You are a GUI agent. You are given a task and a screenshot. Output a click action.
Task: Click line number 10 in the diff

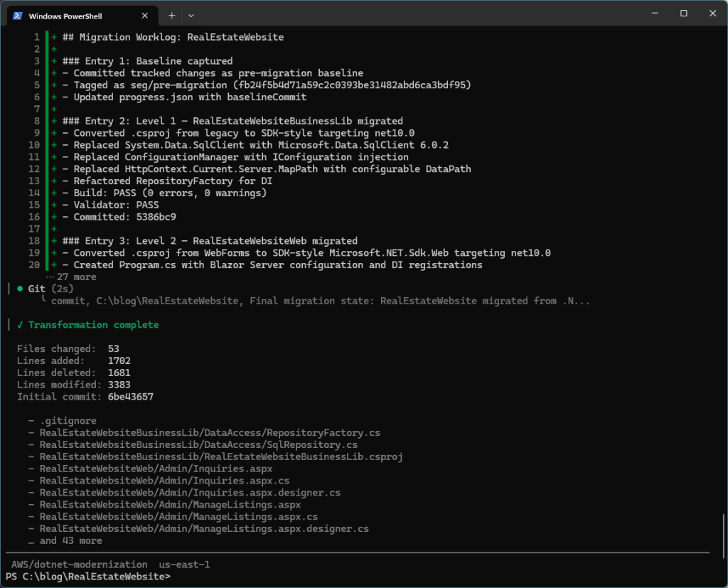[34, 145]
